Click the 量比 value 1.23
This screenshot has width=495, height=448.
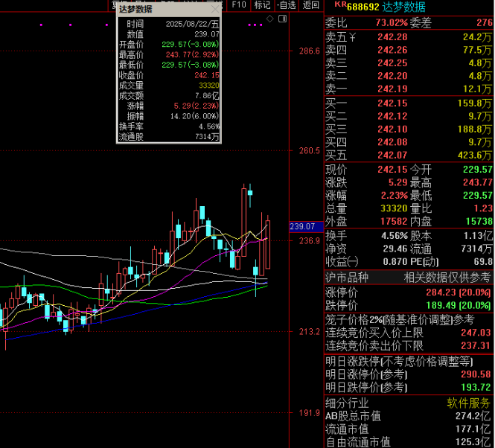point(483,208)
